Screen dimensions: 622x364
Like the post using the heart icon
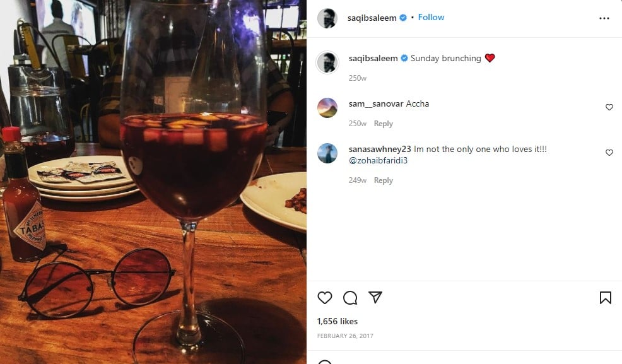324,297
